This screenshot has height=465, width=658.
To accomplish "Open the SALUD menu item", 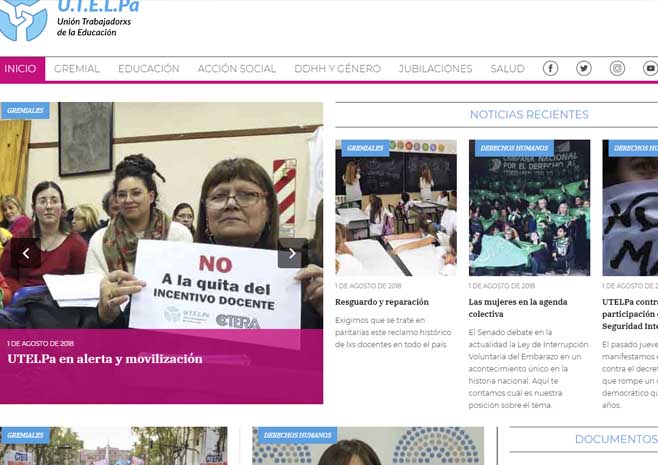I will pos(507,69).
